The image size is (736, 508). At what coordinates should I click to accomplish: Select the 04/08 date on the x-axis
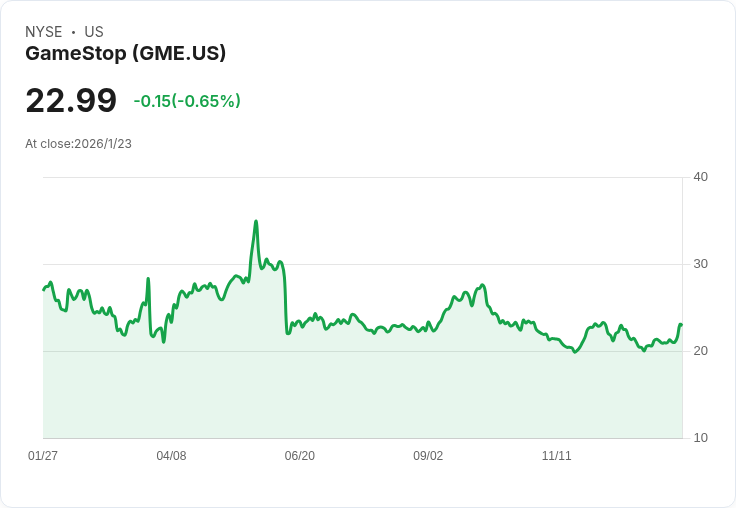(x=171, y=456)
